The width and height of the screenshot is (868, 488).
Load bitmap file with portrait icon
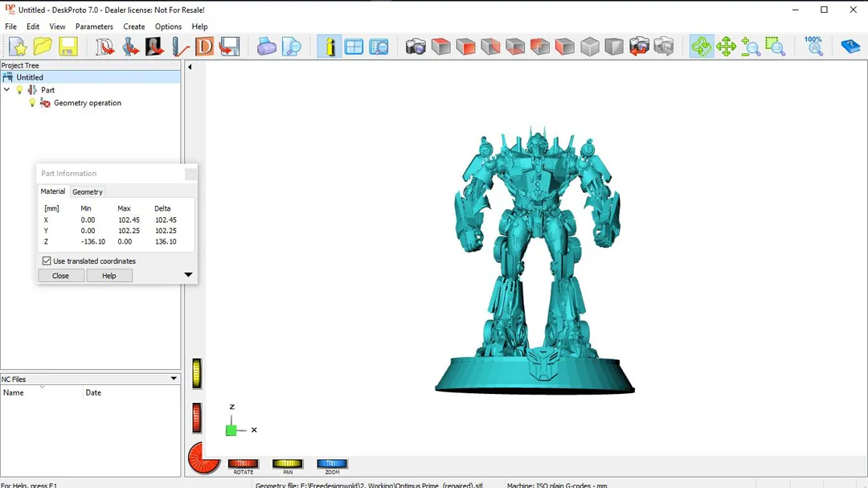(154, 47)
